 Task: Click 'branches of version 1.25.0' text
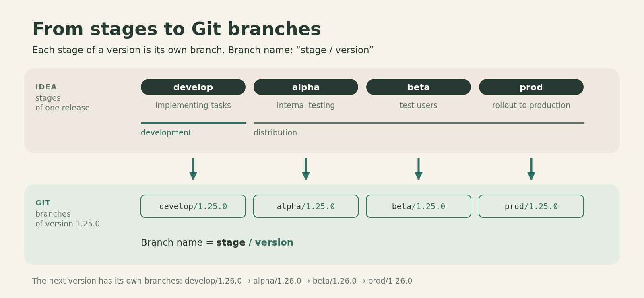click(68, 219)
